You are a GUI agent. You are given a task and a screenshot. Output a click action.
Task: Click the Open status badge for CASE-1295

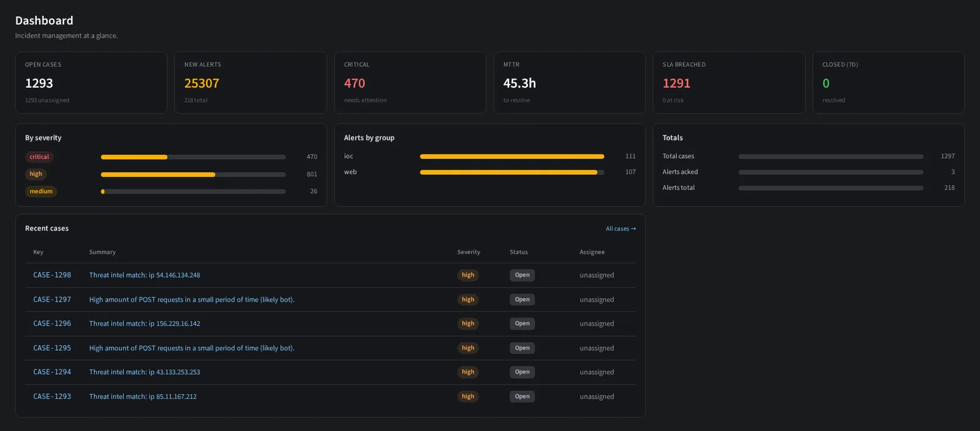point(522,348)
